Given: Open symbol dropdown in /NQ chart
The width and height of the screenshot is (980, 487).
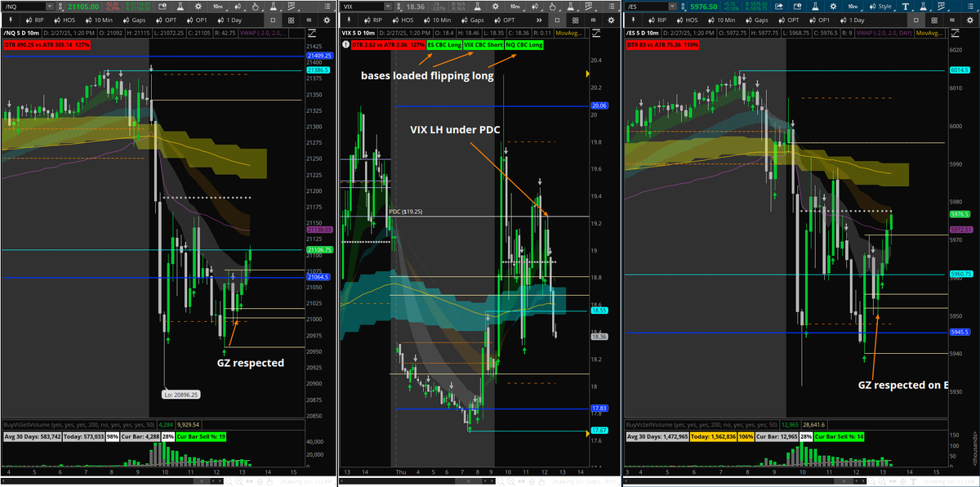Looking at the screenshot, I should (x=50, y=7).
